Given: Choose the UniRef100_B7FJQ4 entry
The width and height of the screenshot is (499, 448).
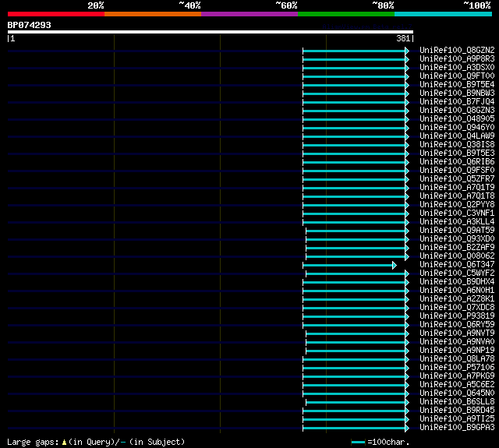Looking at the screenshot, I should pyautogui.click(x=457, y=102).
